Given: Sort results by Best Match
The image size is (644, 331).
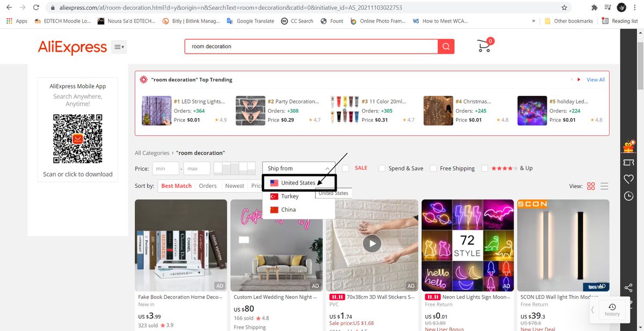Looking at the screenshot, I should 177,186.
